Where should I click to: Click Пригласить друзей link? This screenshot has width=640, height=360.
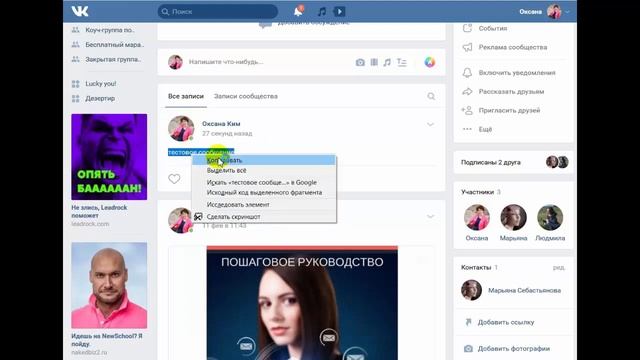point(509,110)
